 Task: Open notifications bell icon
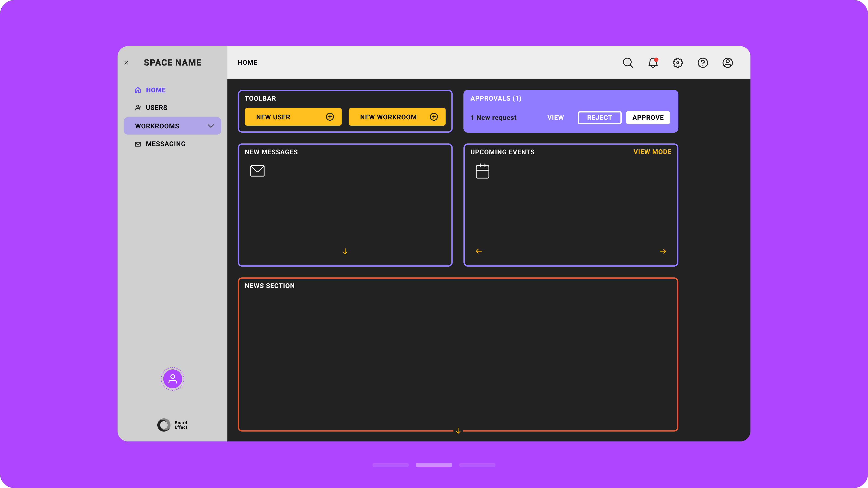pyautogui.click(x=653, y=63)
